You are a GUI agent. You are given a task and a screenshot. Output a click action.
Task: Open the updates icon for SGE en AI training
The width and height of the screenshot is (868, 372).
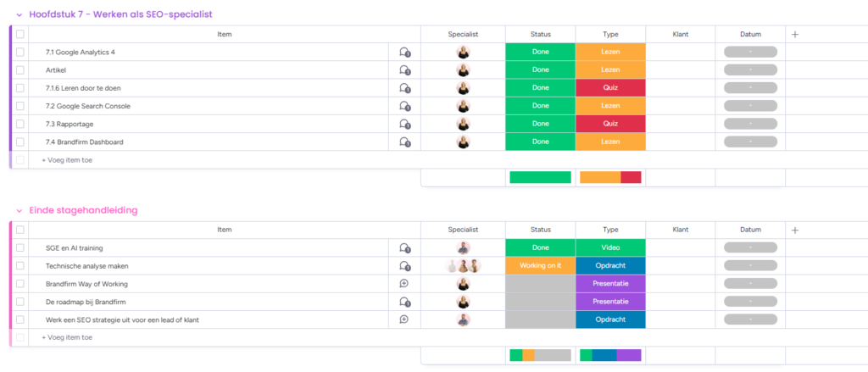point(404,248)
